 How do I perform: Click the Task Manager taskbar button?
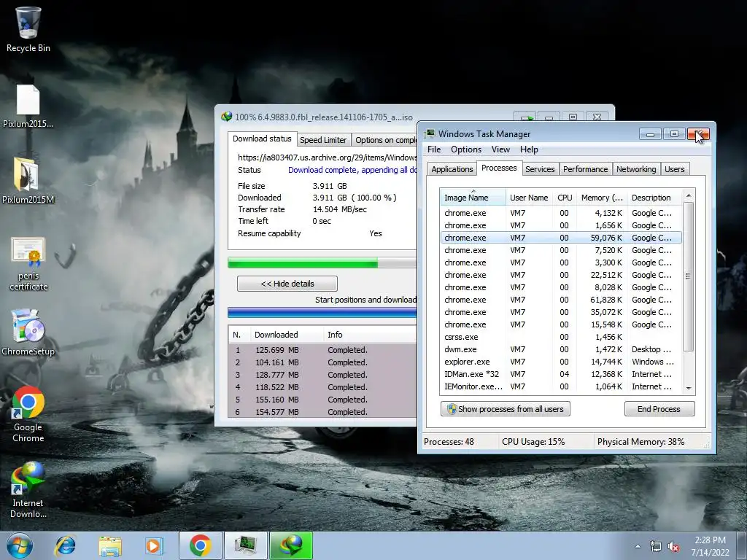pyautogui.click(x=246, y=545)
